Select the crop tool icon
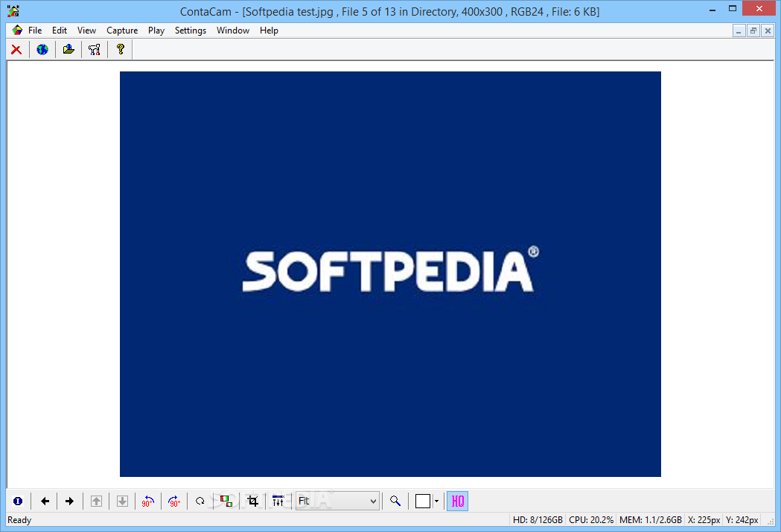The width and height of the screenshot is (781, 532). point(252,501)
